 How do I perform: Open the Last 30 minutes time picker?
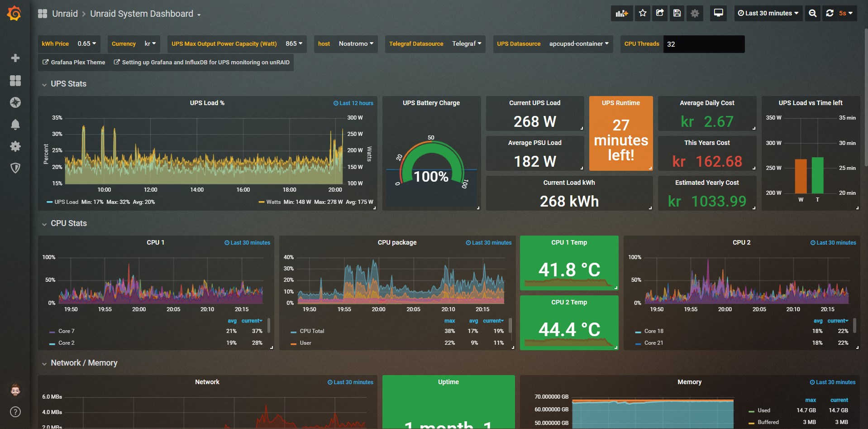(768, 13)
